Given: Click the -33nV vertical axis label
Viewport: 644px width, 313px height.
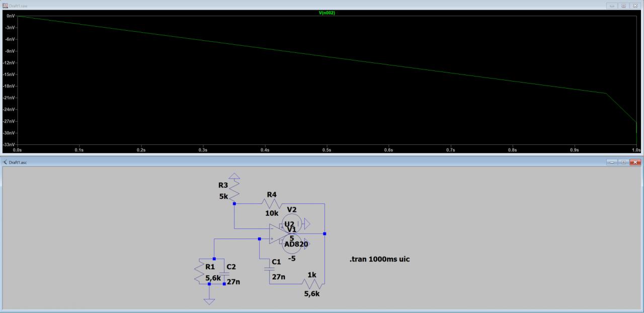Looking at the screenshot, I should tap(10, 144).
